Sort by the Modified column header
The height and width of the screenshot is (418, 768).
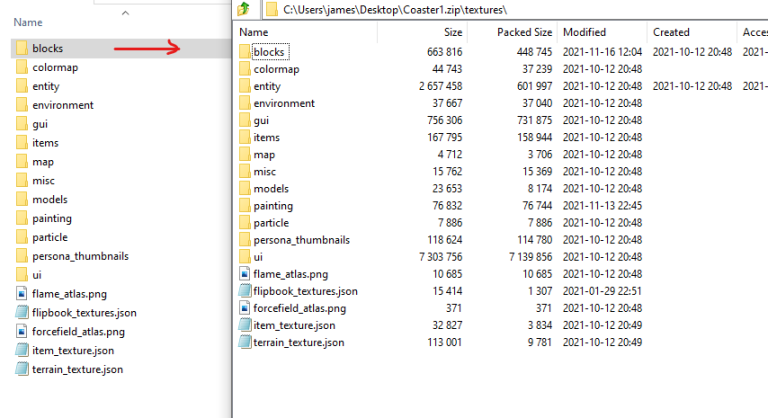pyautogui.click(x=584, y=32)
